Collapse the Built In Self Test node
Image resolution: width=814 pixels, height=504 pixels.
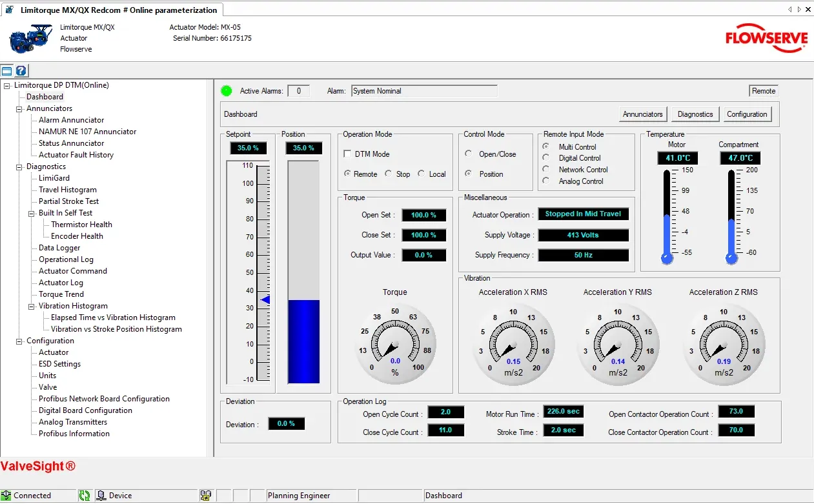(x=32, y=213)
